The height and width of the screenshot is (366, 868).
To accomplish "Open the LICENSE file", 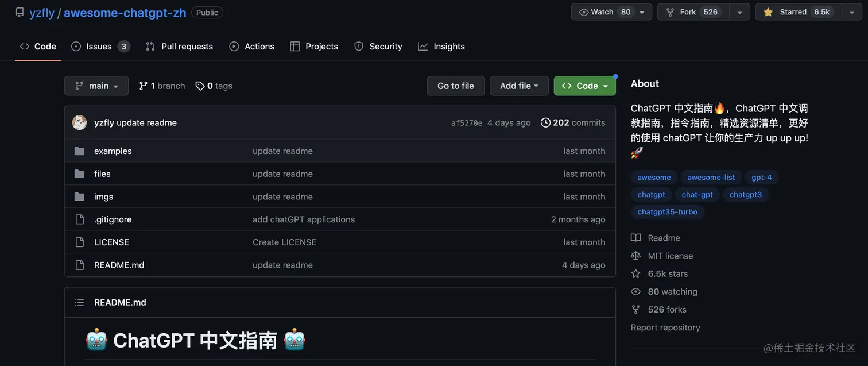I will 111,242.
